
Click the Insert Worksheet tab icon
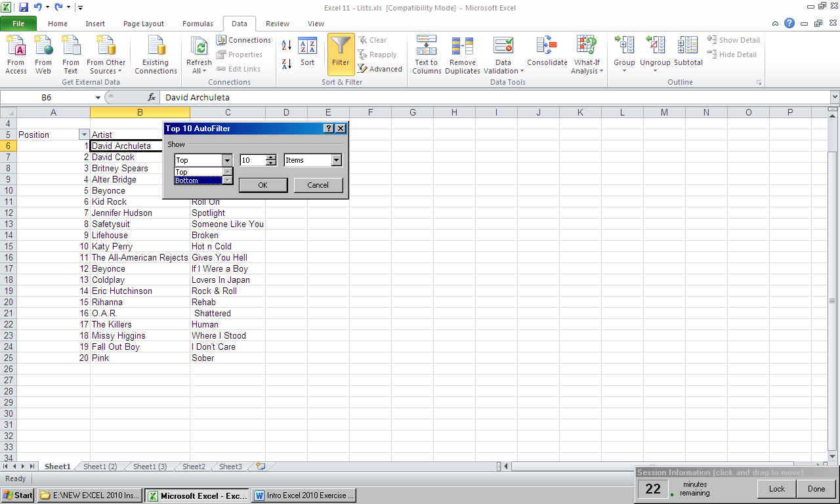click(261, 467)
